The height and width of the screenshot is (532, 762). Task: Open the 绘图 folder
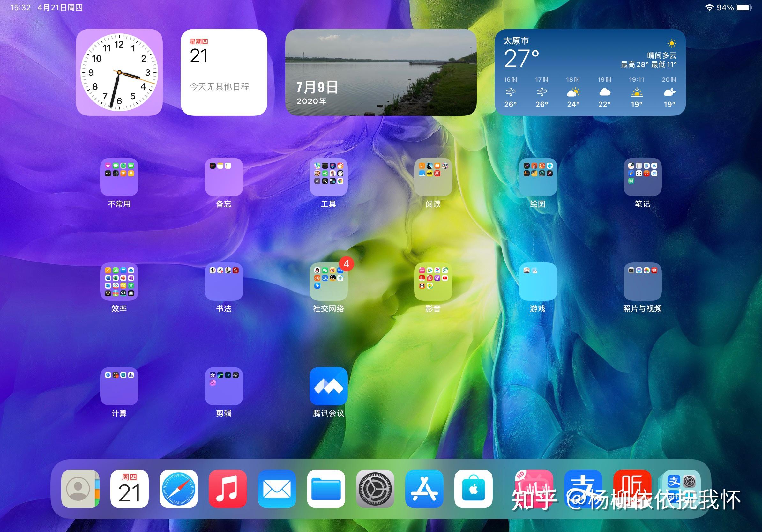click(x=538, y=177)
